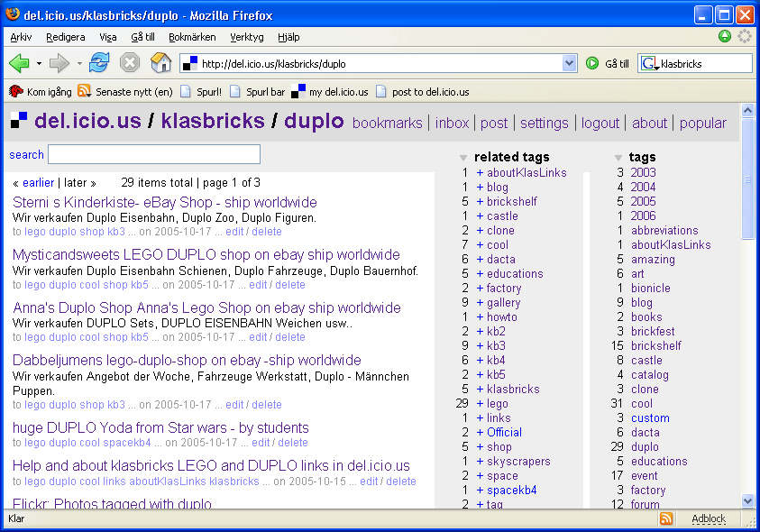Viewport: 760px width, 532px height.
Task: Add related tag '+ gallery'
Action: [x=499, y=303]
